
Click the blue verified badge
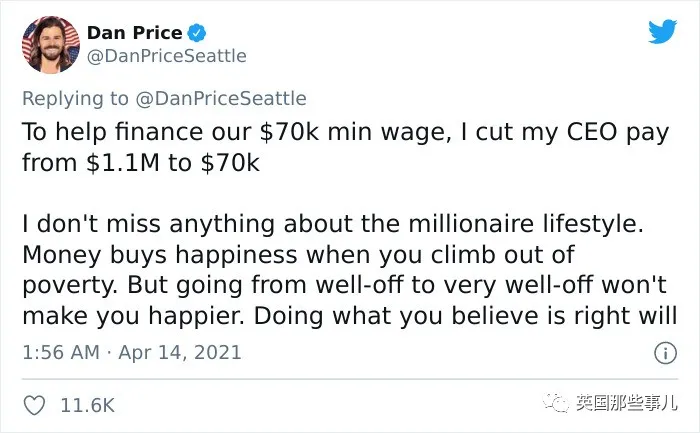(196, 33)
